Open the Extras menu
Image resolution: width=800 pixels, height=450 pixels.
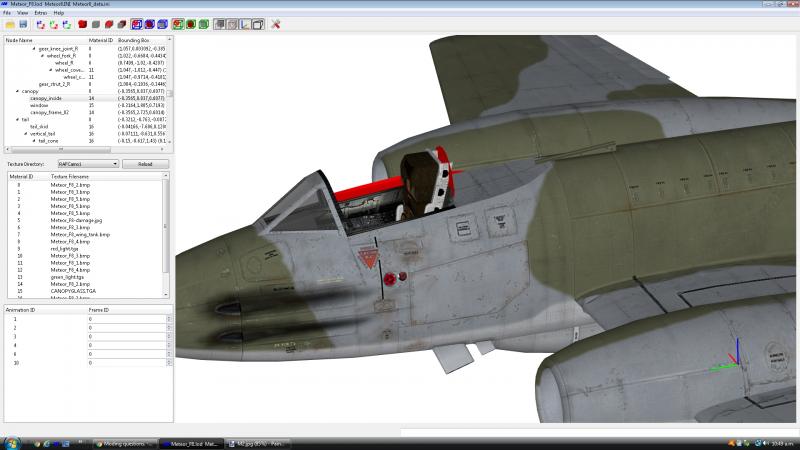pyautogui.click(x=41, y=13)
